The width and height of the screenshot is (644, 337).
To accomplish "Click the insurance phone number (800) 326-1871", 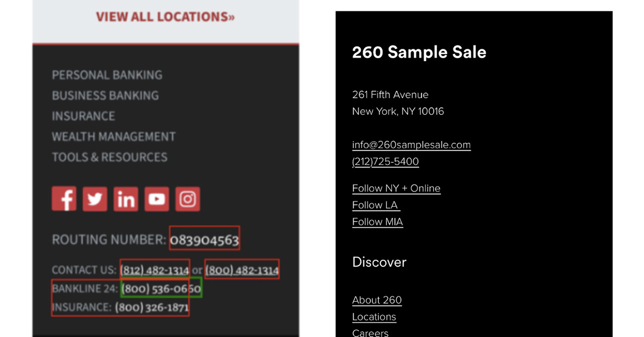I will (151, 307).
